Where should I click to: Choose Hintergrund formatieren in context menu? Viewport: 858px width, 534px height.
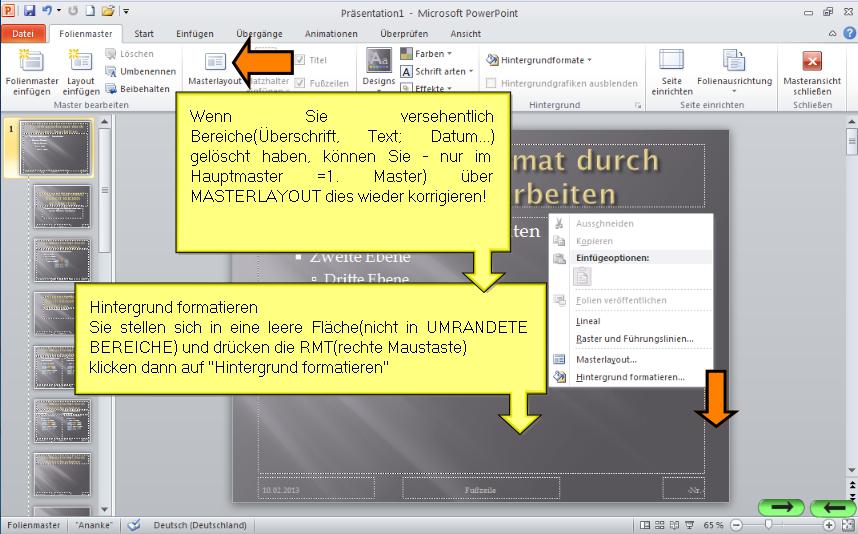(630, 377)
